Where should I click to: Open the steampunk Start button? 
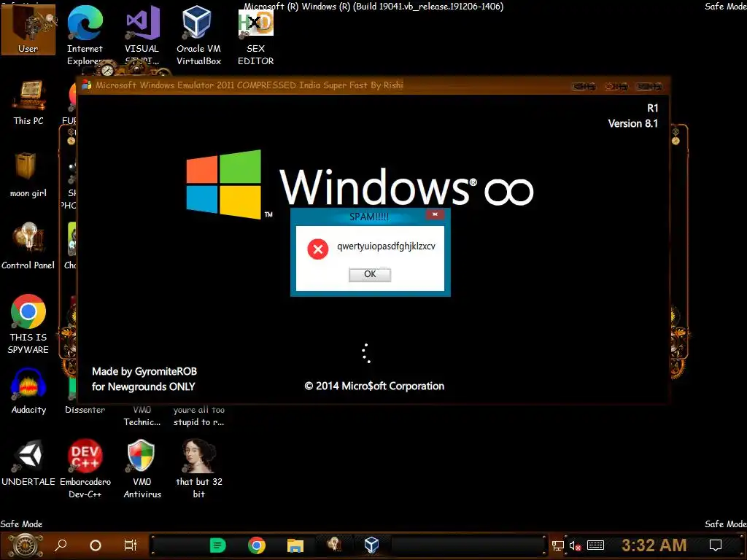pos(26,545)
